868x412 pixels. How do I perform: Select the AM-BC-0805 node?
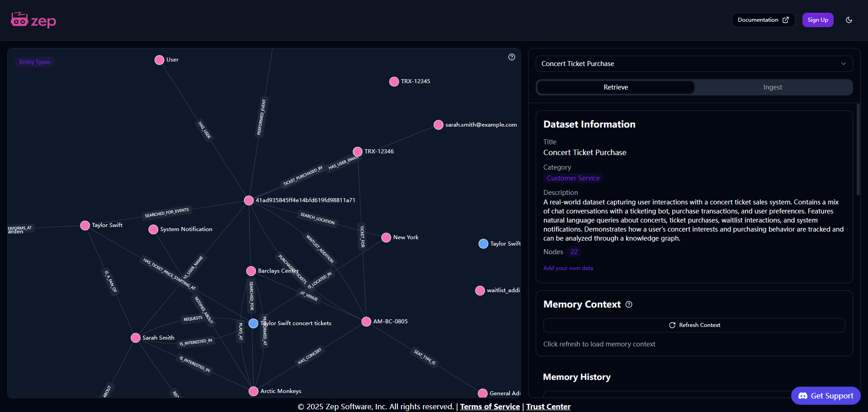pos(366,322)
